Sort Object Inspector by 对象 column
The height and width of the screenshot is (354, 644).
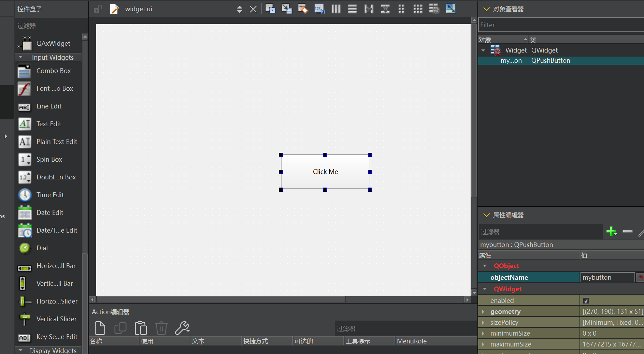(x=503, y=40)
